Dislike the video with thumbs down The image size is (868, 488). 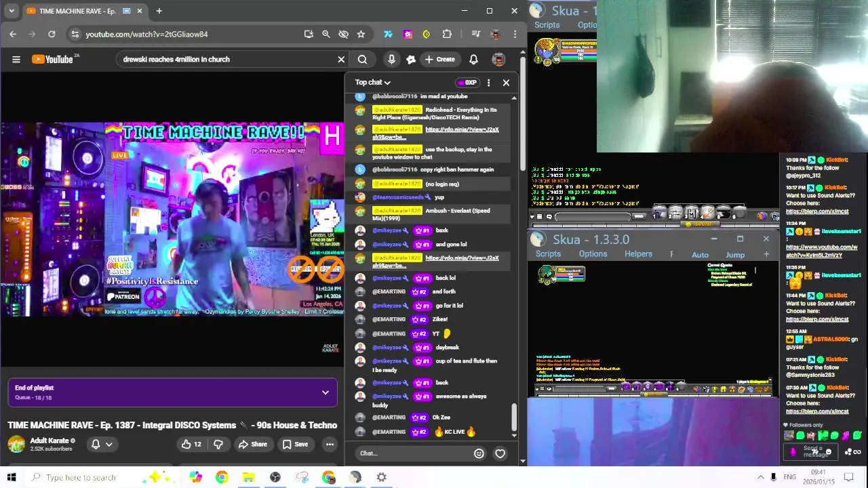[218, 444]
